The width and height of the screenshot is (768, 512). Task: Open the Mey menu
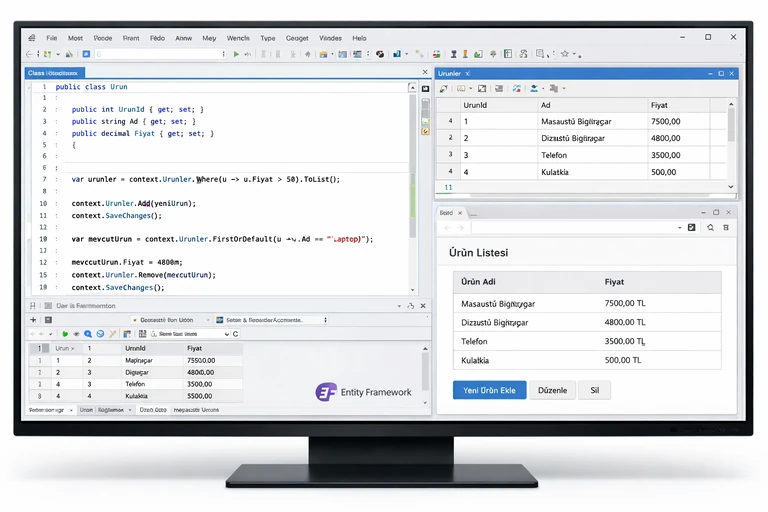click(209, 38)
